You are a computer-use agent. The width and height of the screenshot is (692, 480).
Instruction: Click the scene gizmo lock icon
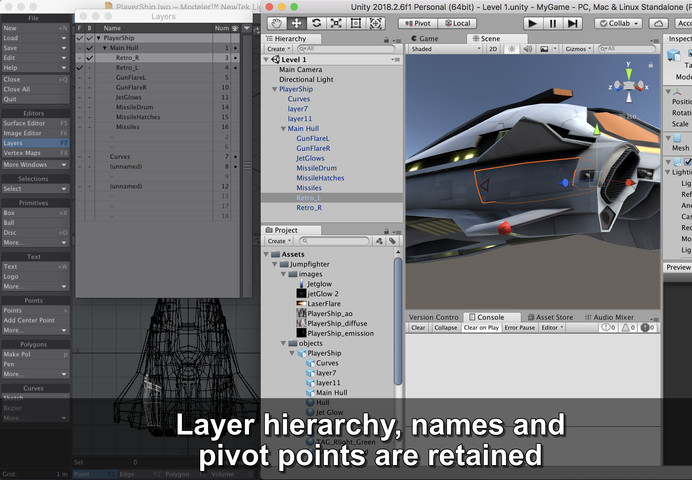coord(650,65)
